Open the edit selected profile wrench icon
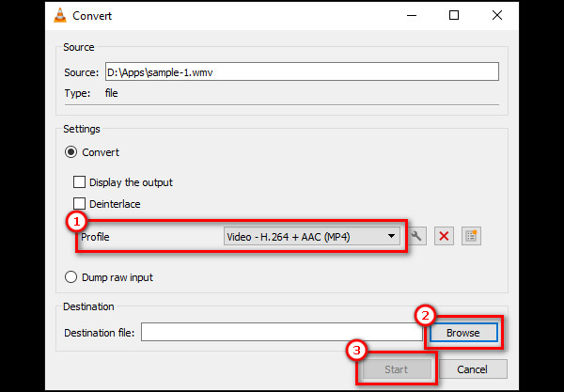The width and height of the screenshot is (564, 392). (x=416, y=237)
